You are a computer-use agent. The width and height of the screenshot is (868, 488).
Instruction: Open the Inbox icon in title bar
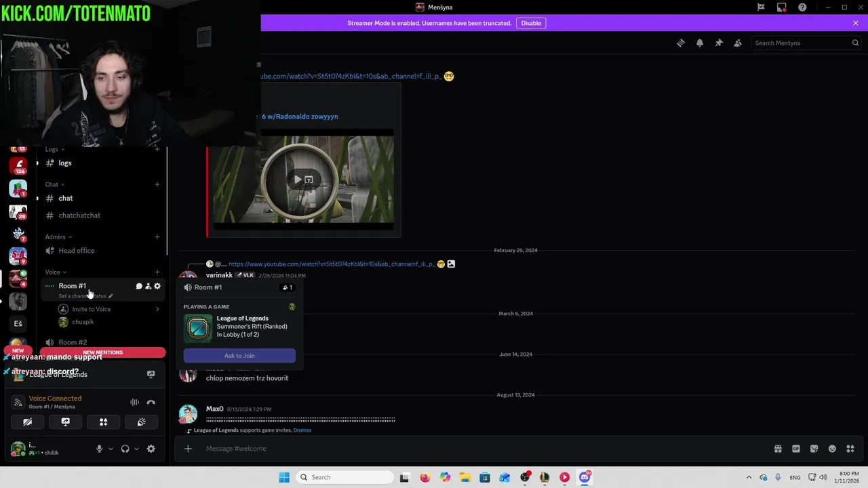[x=782, y=7]
